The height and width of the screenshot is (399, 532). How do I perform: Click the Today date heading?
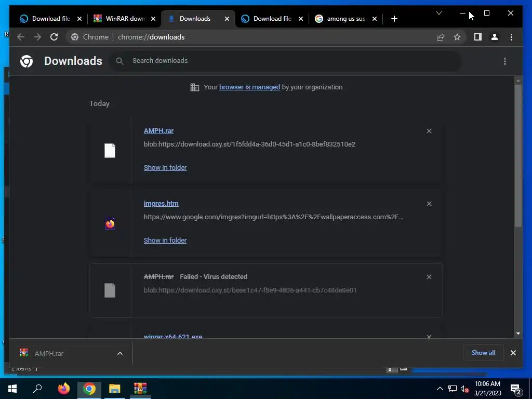click(x=99, y=103)
